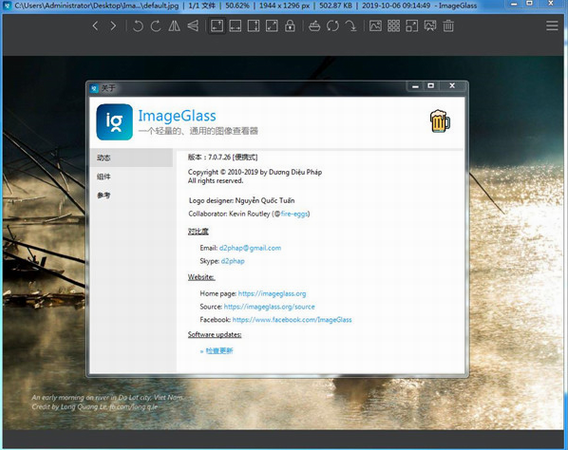Delete image with trash icon
Viewport: 568px width, 451px height.
tap(448, 26)
